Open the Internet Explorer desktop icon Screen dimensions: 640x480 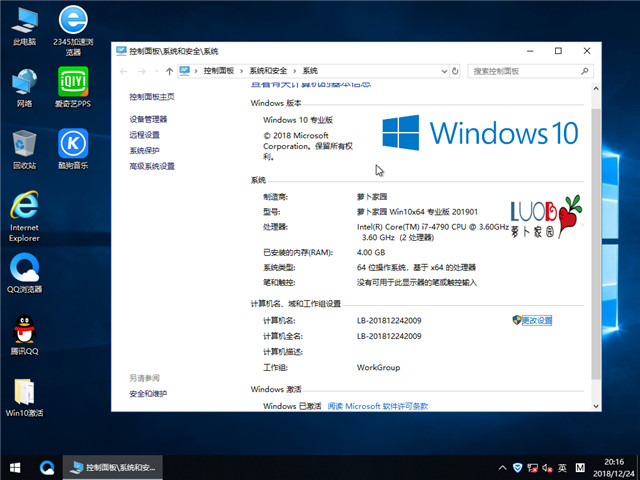(24, 216)
